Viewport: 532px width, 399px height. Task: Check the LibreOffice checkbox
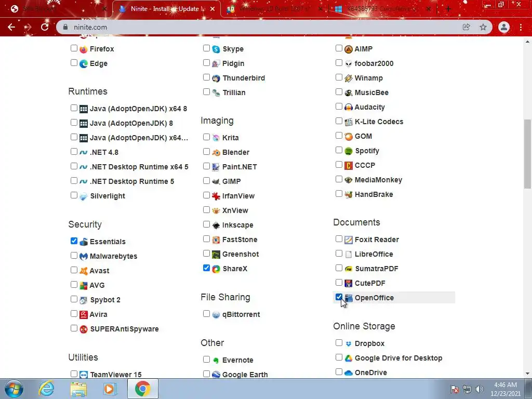pos(339,254)
